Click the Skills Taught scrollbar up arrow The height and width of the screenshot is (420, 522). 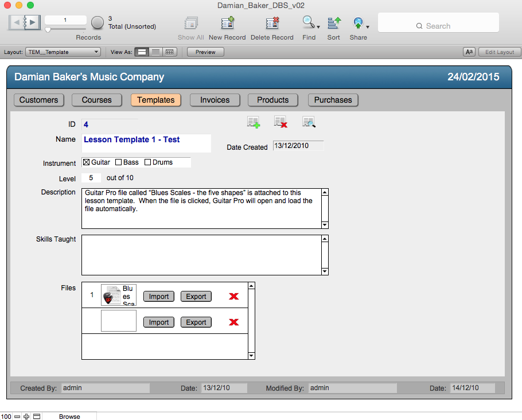pyautogui.click(x=325, y=239)
